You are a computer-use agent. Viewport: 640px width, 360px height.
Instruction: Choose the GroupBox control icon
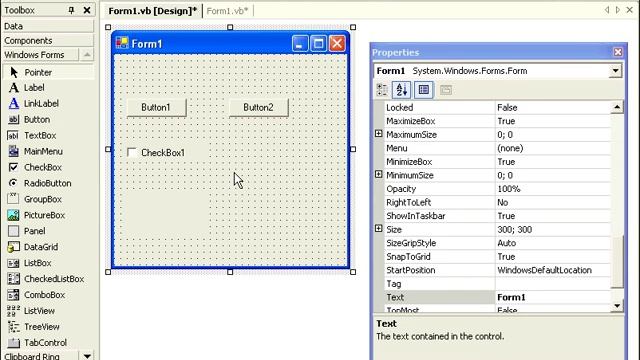pos(13,199)
